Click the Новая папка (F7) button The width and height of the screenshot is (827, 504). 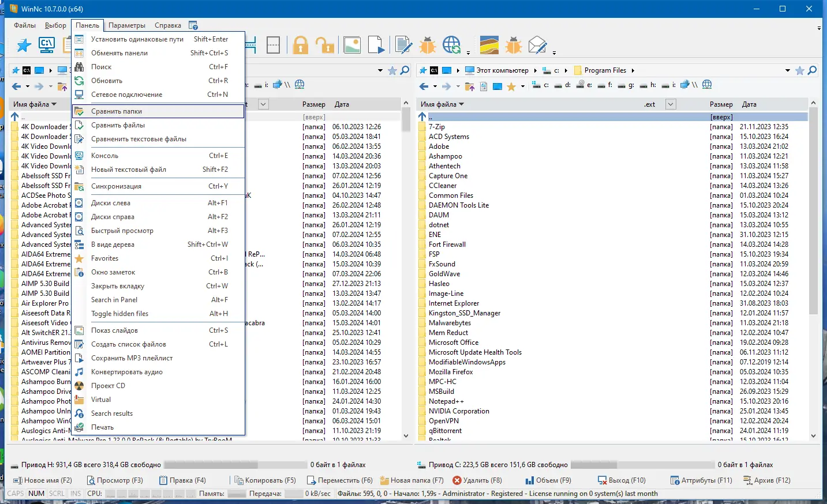(x=412, y=480)
